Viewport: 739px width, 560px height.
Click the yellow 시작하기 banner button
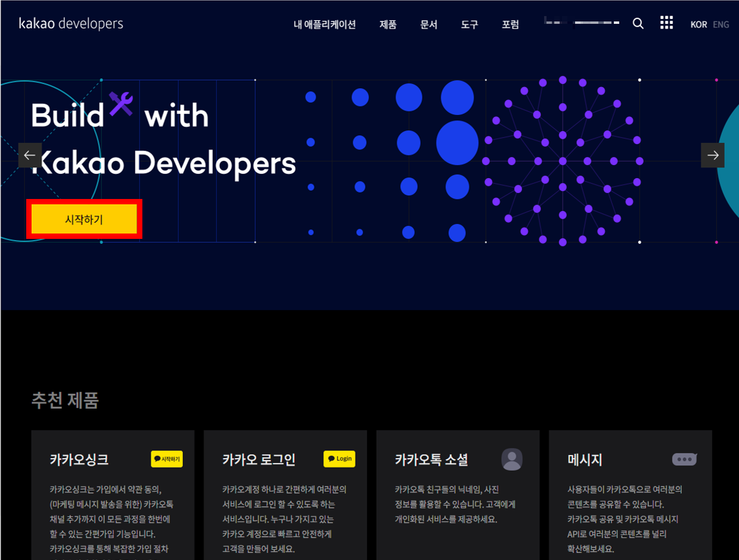(84, 220)
